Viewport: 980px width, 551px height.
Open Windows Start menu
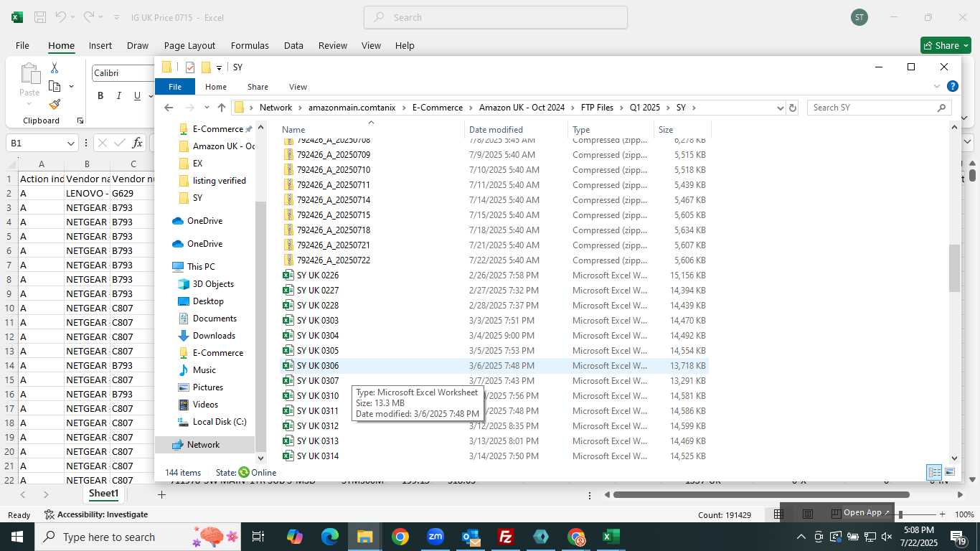tap(17, 537)
